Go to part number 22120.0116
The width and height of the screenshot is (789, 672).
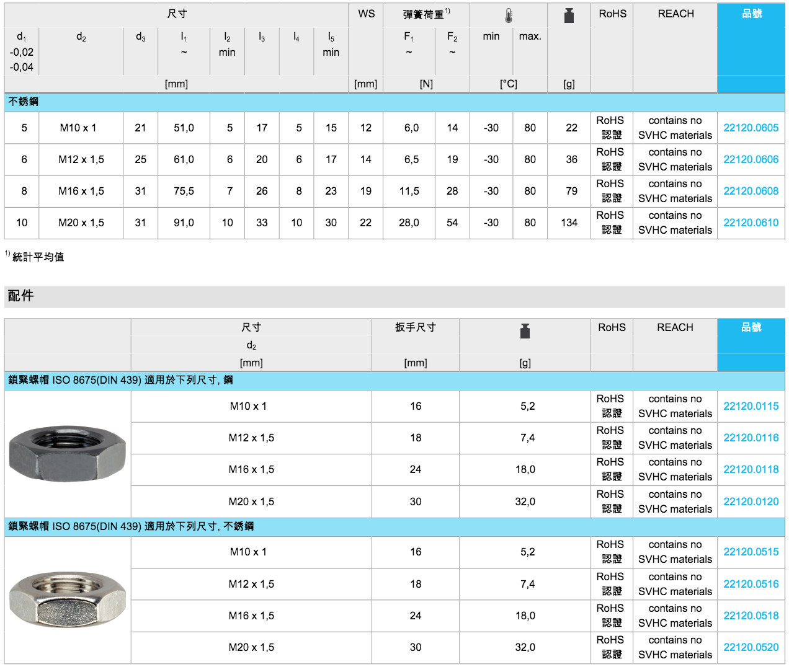pos(751,438)
